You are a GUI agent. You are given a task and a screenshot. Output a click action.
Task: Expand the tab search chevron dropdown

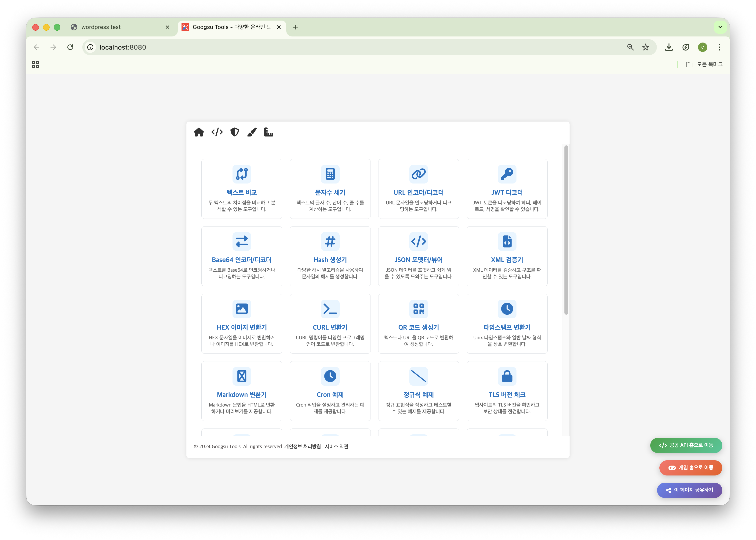(720, 27)
